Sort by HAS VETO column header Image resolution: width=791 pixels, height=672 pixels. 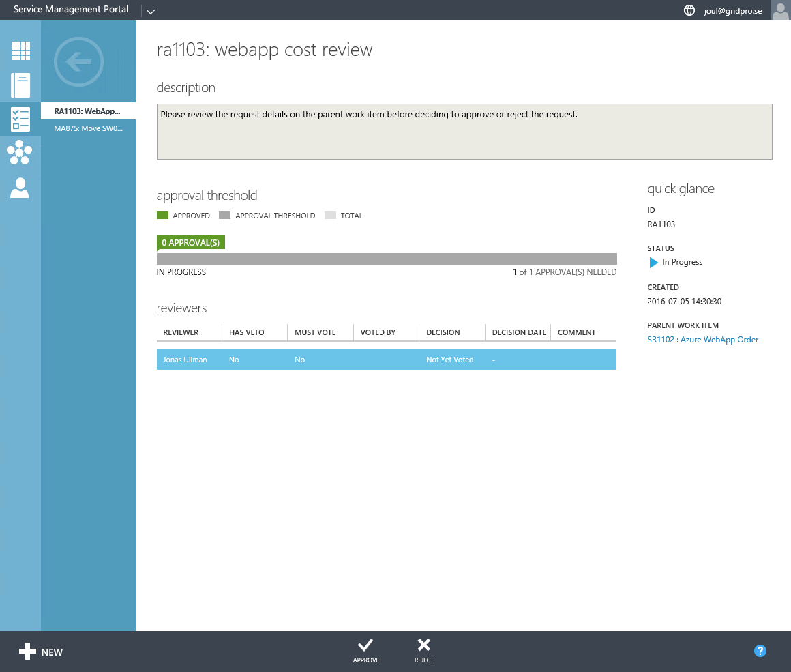click(x=247, y=332)
